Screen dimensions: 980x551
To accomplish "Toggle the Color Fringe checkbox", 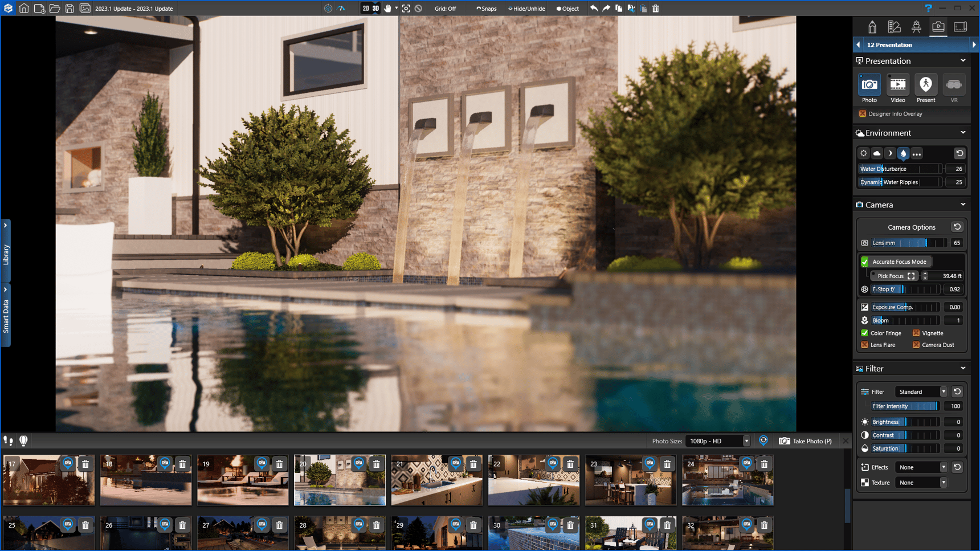I will point(865,333).
